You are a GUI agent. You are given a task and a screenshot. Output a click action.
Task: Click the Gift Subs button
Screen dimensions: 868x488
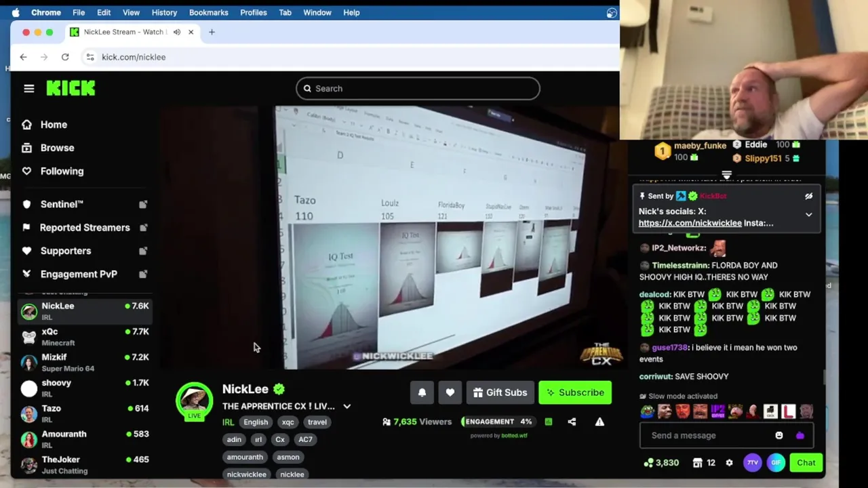tap(500, 392)
